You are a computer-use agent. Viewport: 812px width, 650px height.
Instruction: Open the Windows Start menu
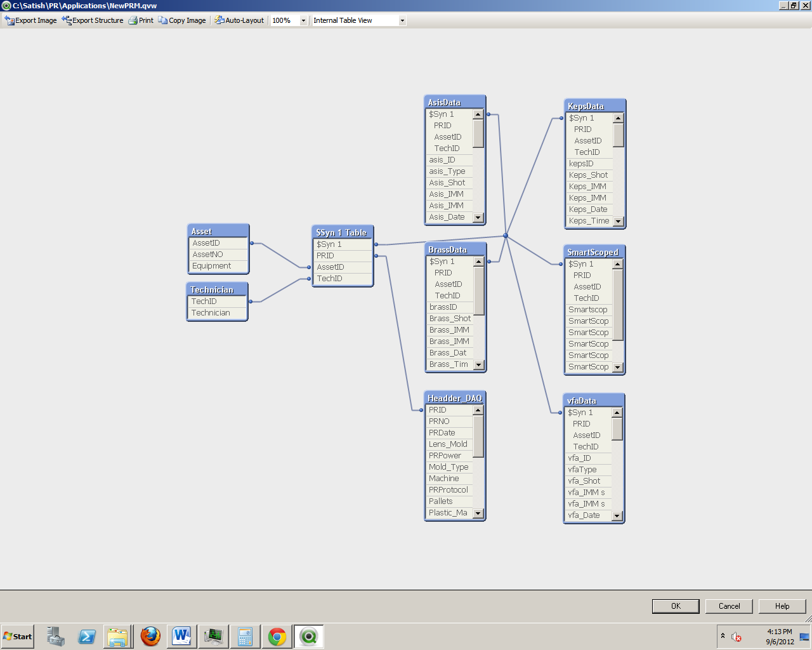18,636
